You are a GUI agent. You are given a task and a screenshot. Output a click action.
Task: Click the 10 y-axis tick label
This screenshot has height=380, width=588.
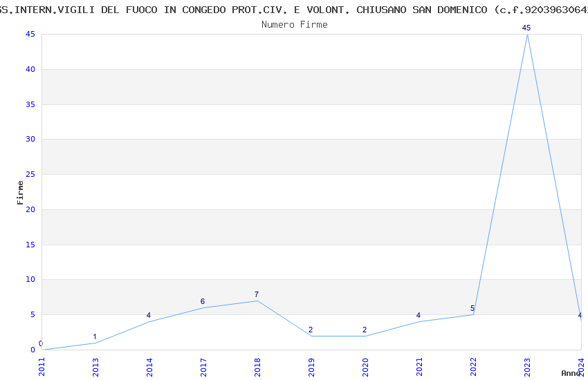tap(30, 279)
